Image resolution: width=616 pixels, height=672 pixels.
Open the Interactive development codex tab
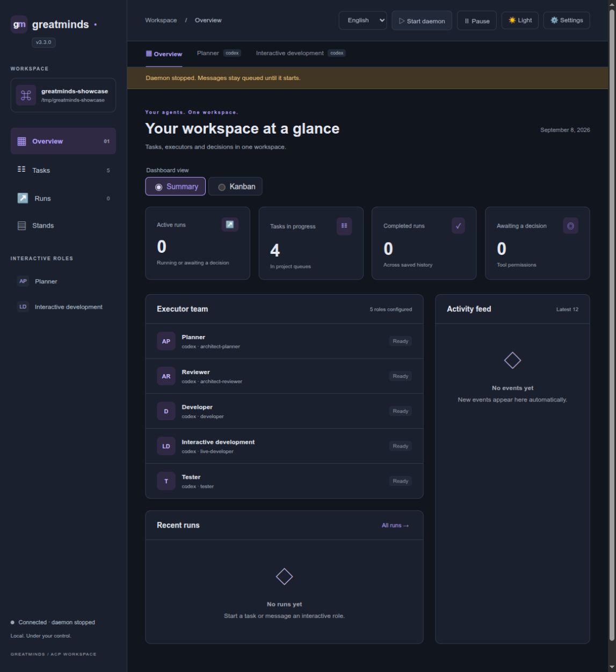pyautogui.click(x=300, y=53)
